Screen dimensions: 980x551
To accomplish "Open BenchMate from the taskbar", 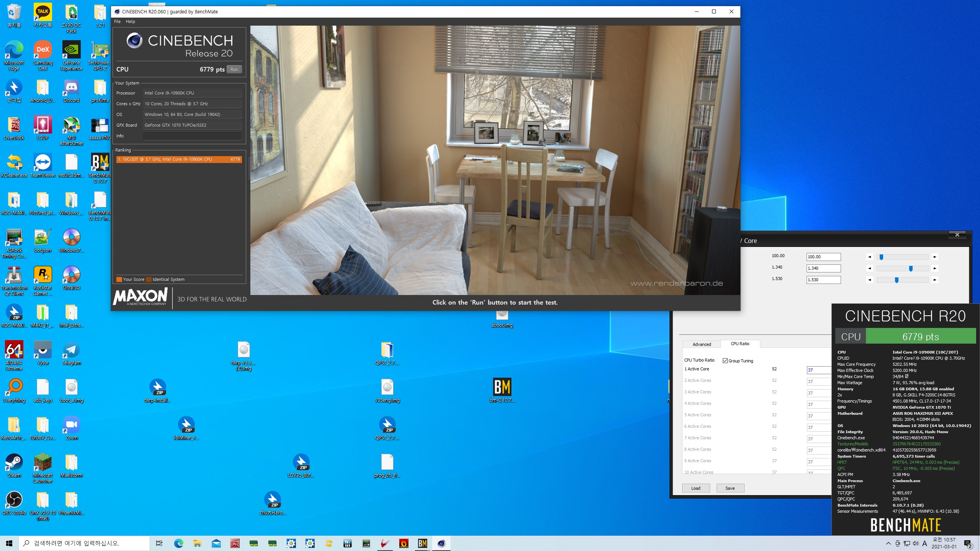I will coord(422,543).
